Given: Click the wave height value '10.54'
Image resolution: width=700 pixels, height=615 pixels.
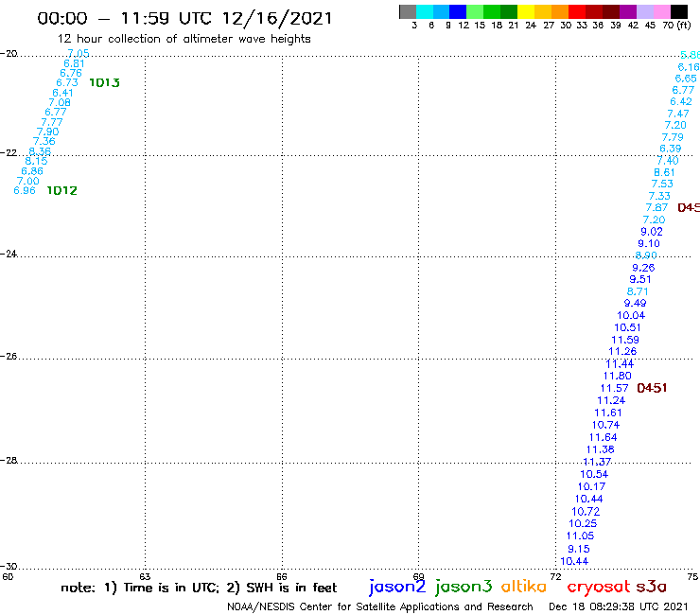Looking at the screenshot, I should 594,474.
